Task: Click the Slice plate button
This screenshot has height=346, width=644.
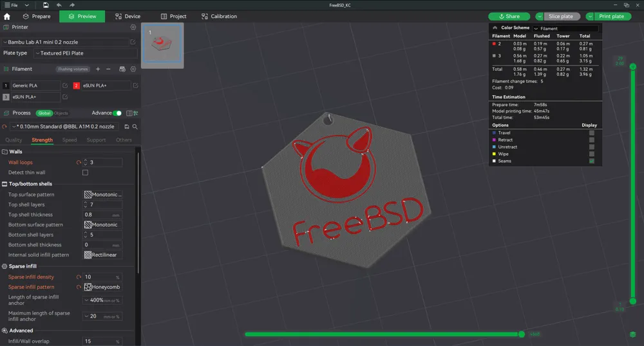Action: point(562,16)
